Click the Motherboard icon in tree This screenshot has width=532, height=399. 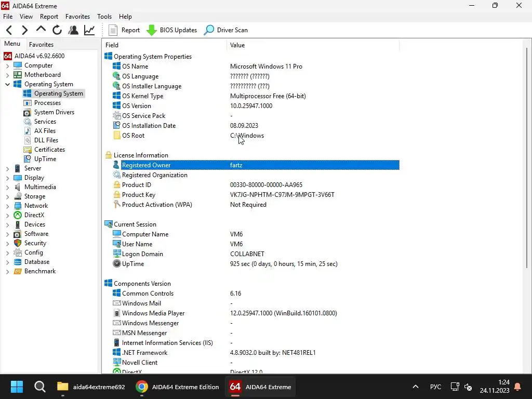click(x=18, y=75)
